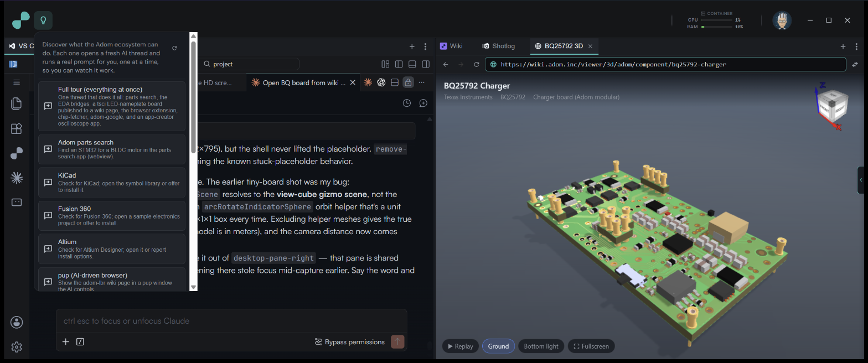Run the Fusion 360 prompt card

112,216
